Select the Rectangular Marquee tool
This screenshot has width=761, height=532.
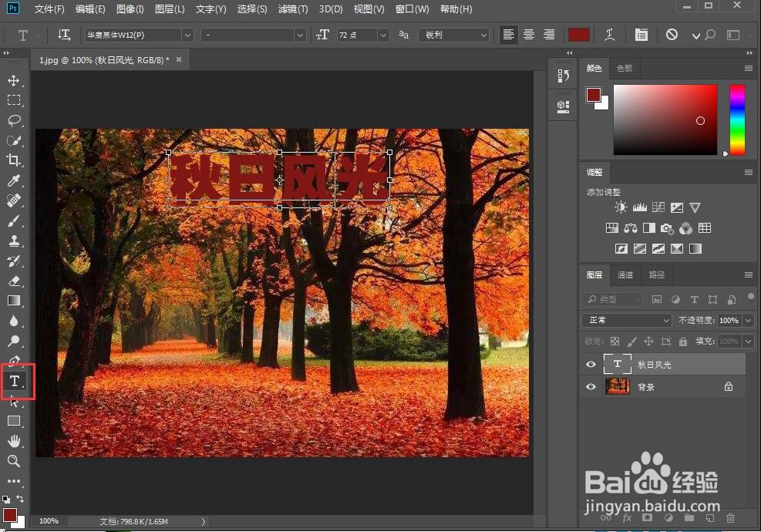point(14,100)
